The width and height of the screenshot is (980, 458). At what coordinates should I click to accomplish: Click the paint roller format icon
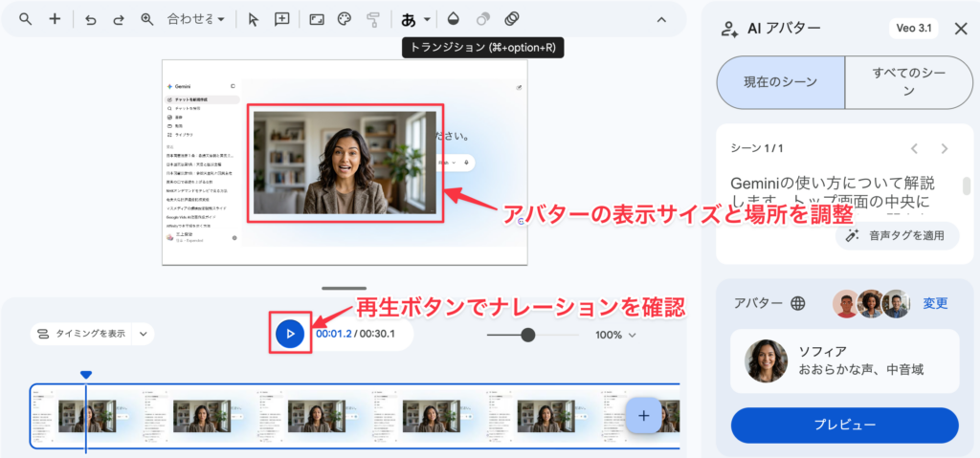pos(372,19)
